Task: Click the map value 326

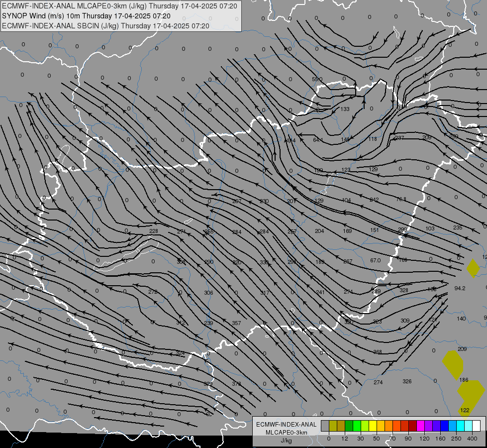Action: coord(407,381)
